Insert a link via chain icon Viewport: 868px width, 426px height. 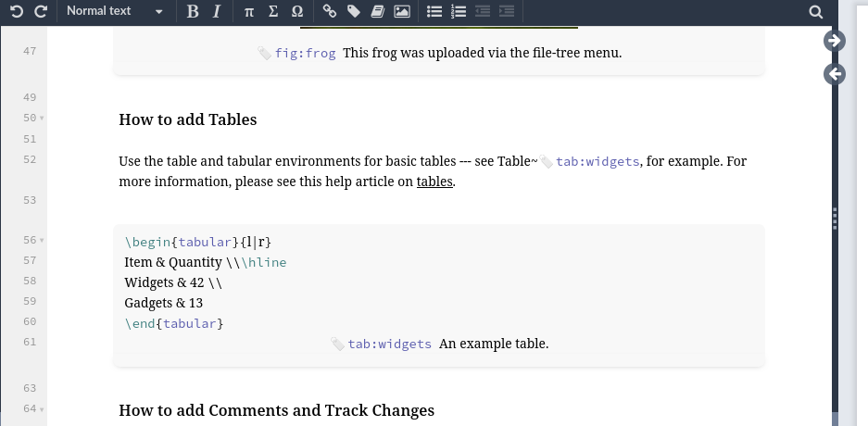330,11
